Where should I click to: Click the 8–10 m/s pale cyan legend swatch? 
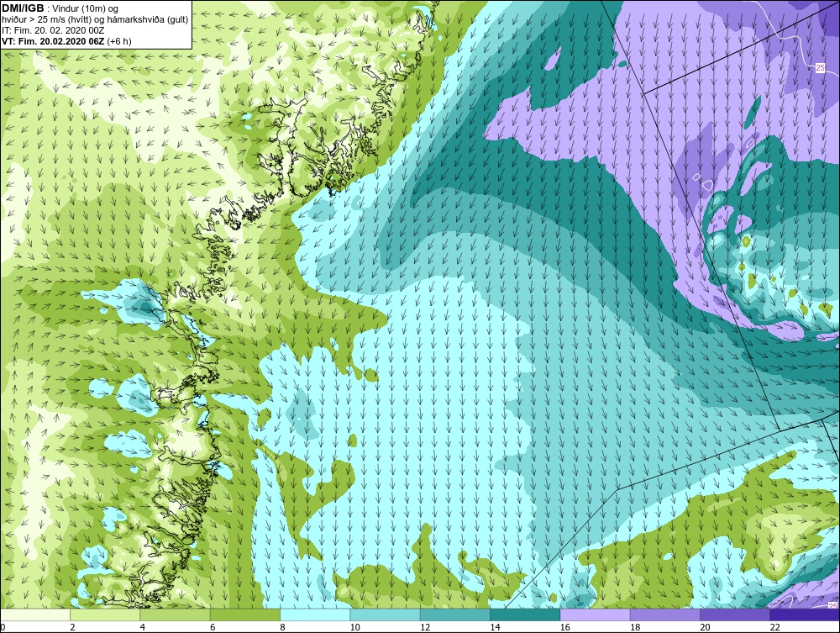(x=315, y=615)
